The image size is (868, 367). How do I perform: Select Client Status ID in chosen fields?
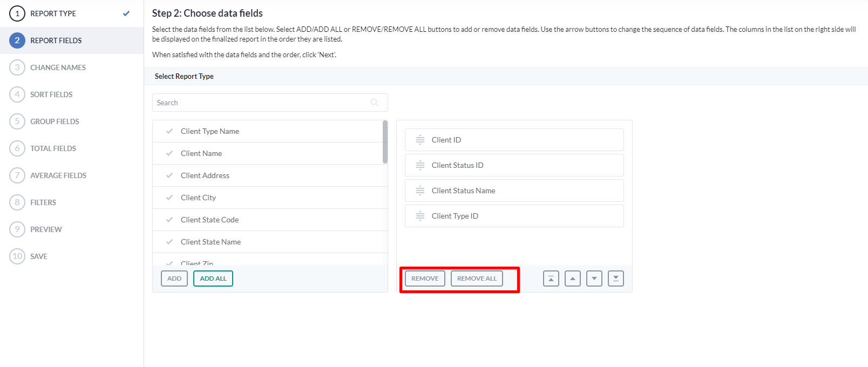click(514, 165)
